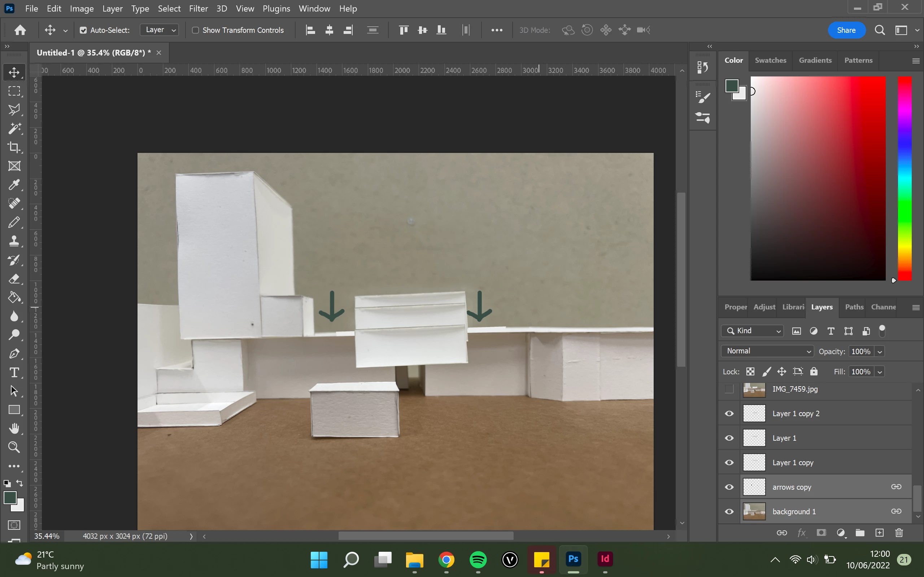Select the Eraser tool
Viewport: 924px width, 577px height.
point(14,278)
